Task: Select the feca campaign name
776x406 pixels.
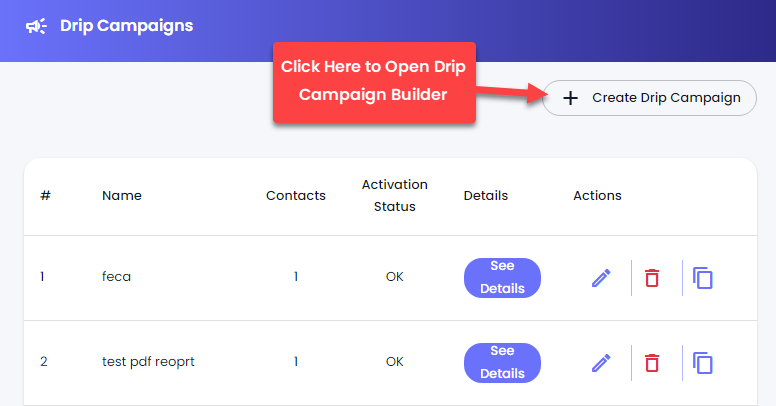Action: 116,276
